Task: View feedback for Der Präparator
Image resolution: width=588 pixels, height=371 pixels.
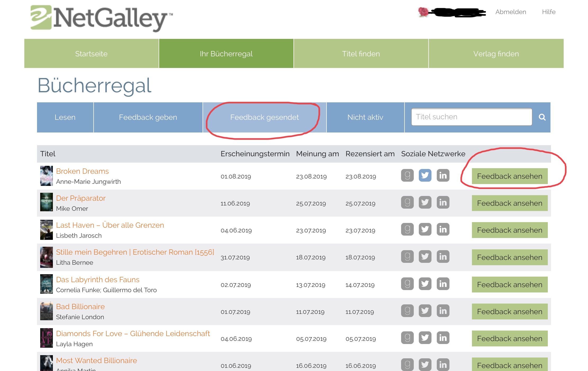Action: coord(510,203)
